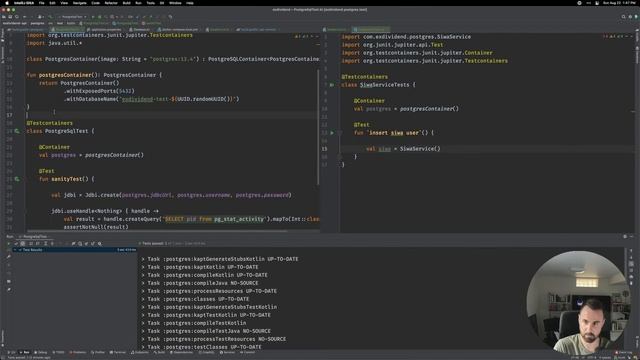Click the pin icon in Run panel sidebar

coord(9,289)
